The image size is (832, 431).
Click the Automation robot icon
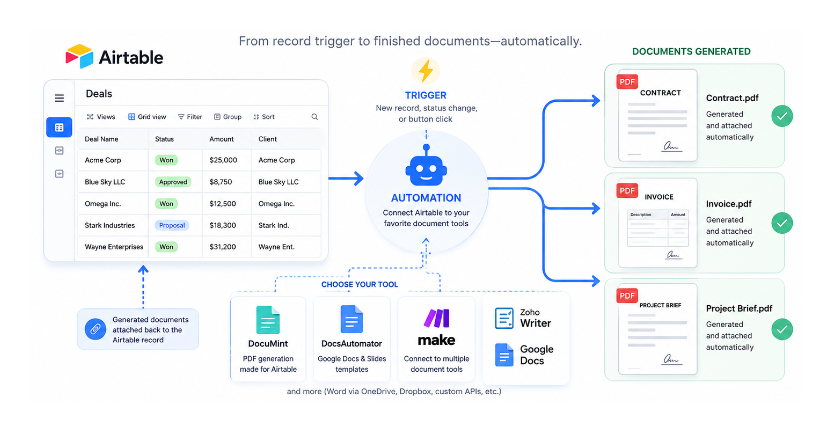pyautogui.click(x=426, y=167)
